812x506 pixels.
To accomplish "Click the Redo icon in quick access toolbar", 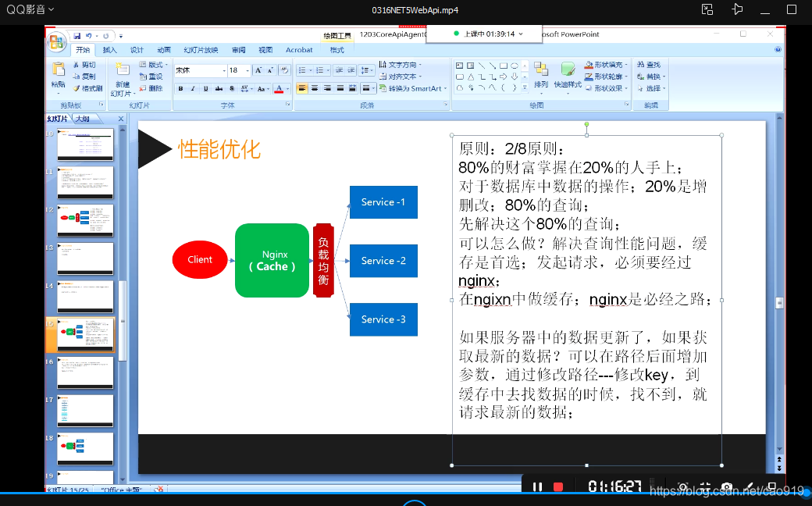I will pos(105,36).
